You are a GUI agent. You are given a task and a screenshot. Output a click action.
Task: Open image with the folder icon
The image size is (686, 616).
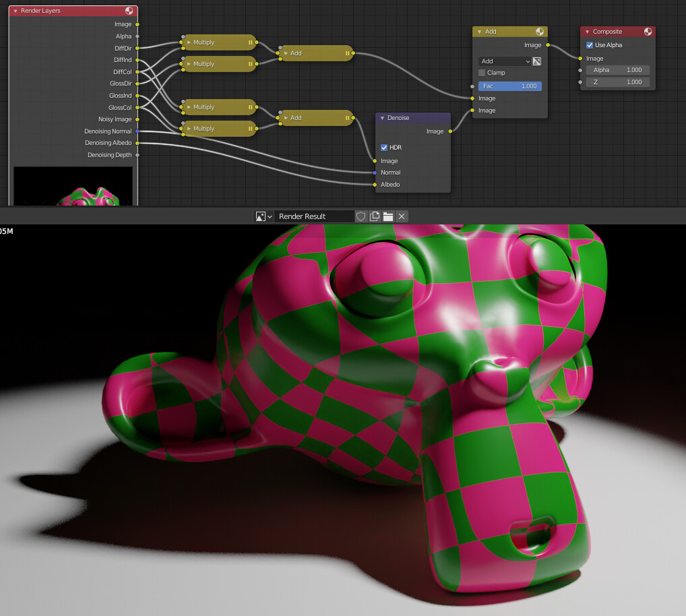point(388,216)
